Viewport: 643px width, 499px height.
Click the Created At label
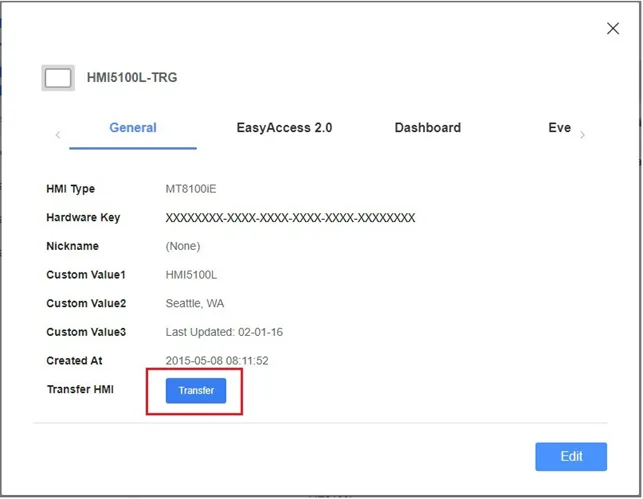coord(74,361)
